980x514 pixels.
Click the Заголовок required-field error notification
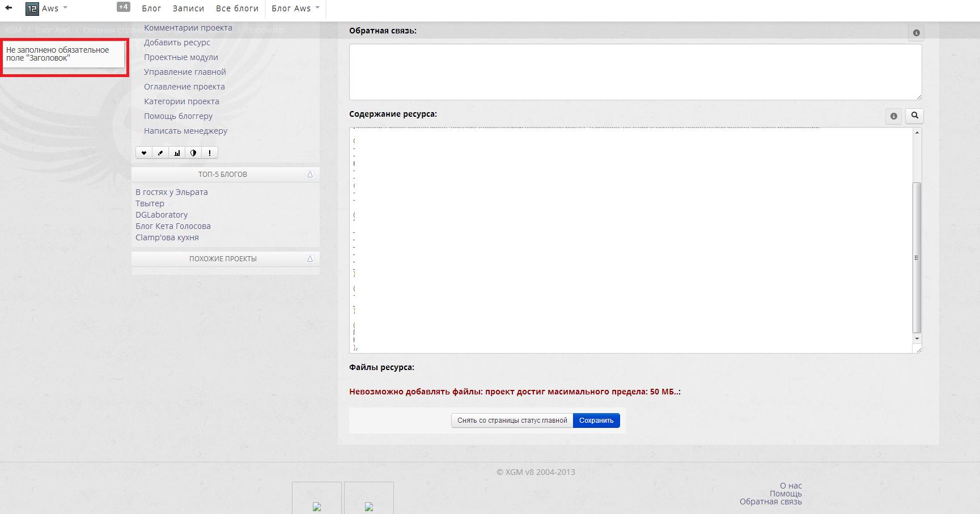(63, 56)
